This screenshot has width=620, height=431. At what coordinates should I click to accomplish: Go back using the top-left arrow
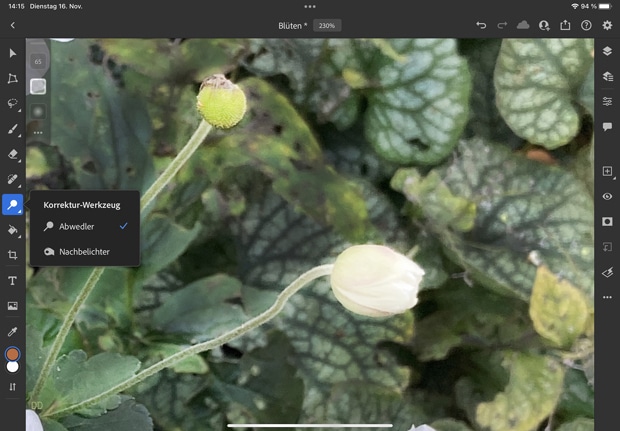(x=12, y=25)
